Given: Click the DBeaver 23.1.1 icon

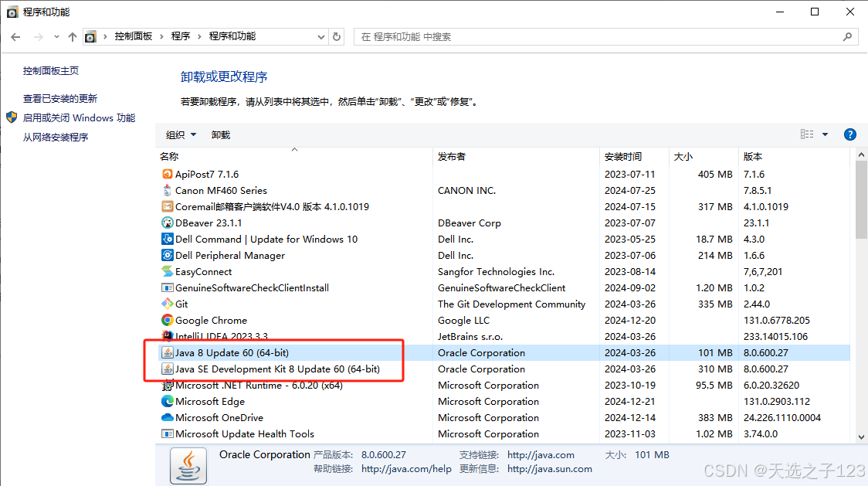Looking at the screenshot, I should pyautogui.click(x=167, y=223).
